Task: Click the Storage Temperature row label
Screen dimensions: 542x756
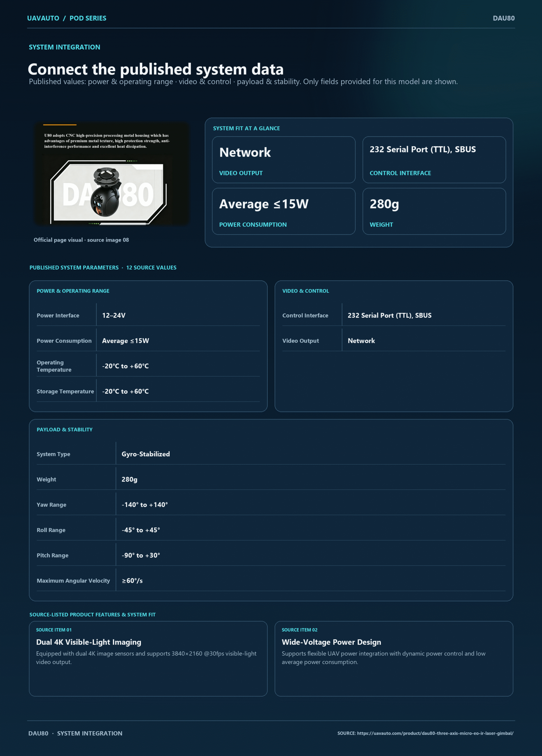Action: [65, 391]
